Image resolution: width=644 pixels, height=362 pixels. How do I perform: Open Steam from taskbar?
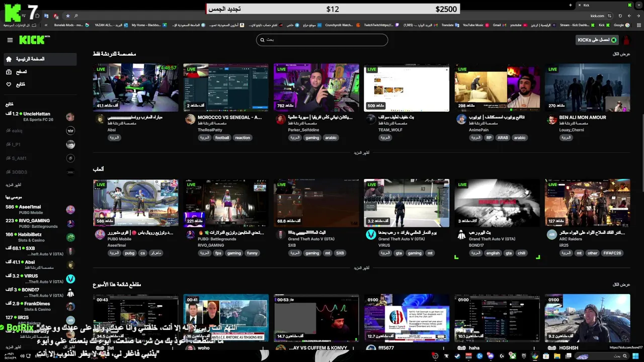457,356
